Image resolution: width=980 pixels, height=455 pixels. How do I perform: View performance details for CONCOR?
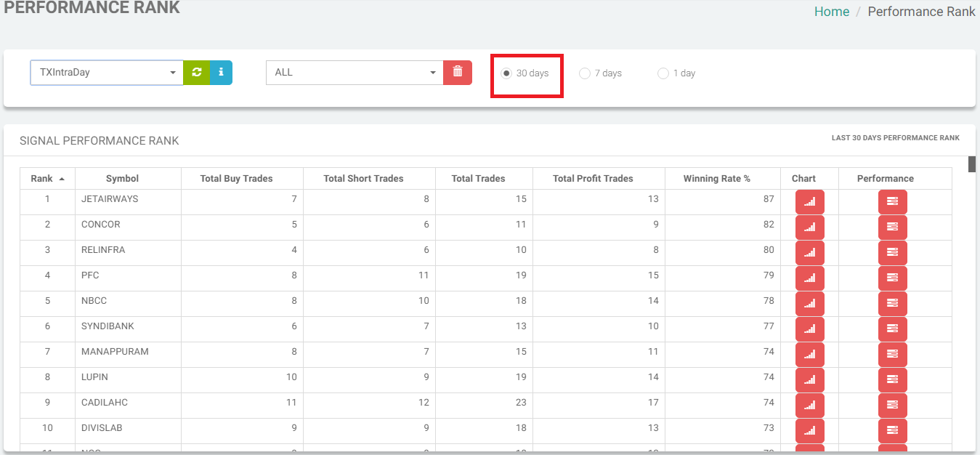pos(893,227)
